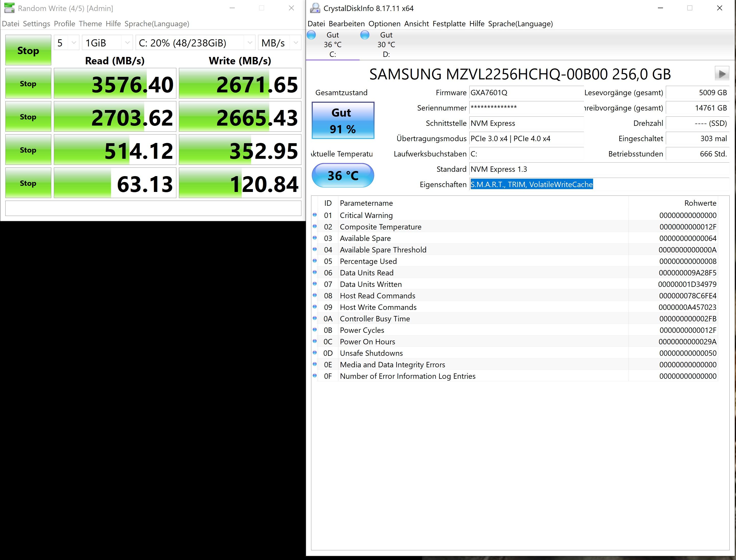Open Hilfe menu in CrystalDiskInfo

coord(477,24)
